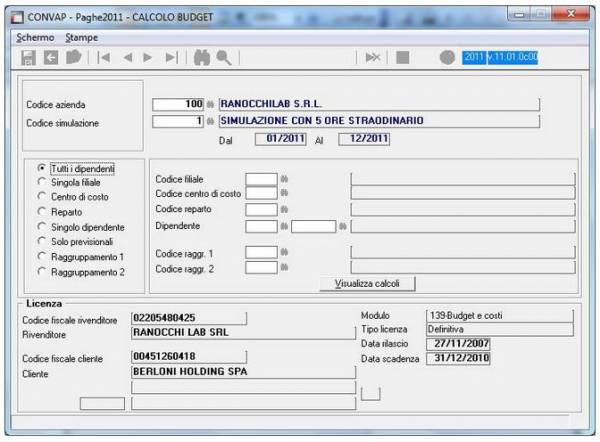Click the first Dipendente input field
This screenshot has width=600, height=442.
click(261, 226)
